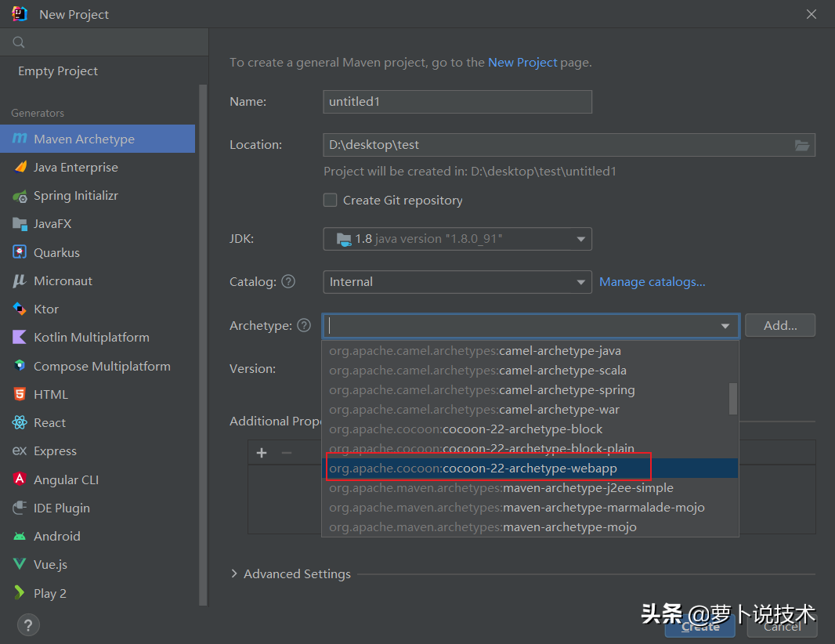Add an additional property with plus
The height and width of the screenshot is (644, 835).
pyautogui.click(x=262, y=453)
